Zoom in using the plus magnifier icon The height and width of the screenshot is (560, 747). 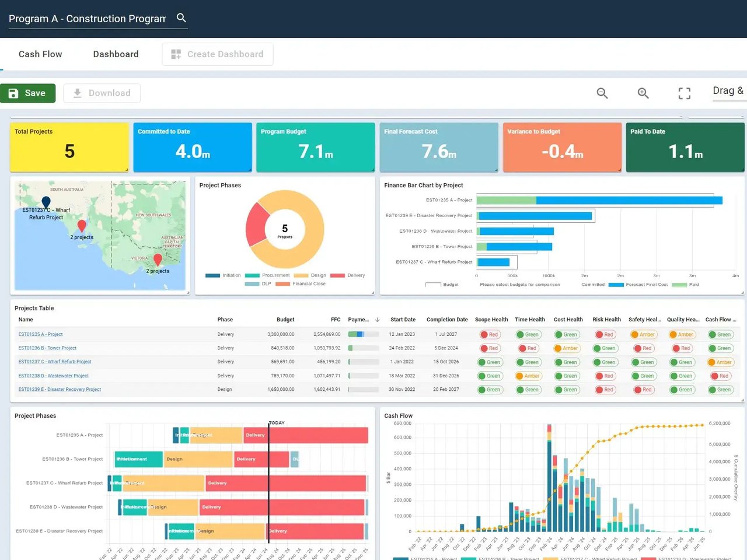click(x=643, y=93)
